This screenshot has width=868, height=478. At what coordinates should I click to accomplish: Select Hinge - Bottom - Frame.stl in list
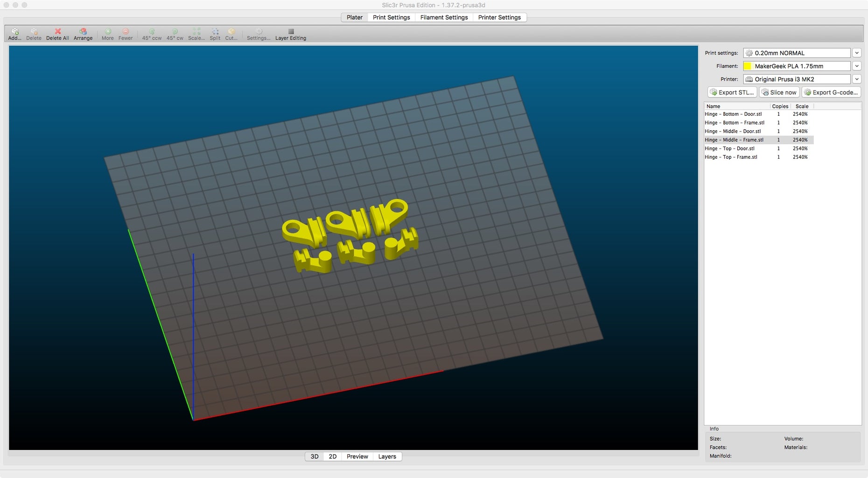(x=759, y=123)
